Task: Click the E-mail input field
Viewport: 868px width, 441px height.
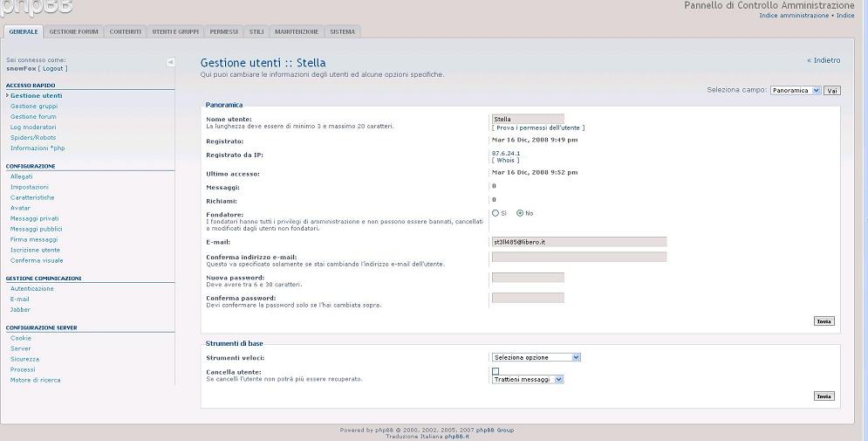Action: point(579,242)
